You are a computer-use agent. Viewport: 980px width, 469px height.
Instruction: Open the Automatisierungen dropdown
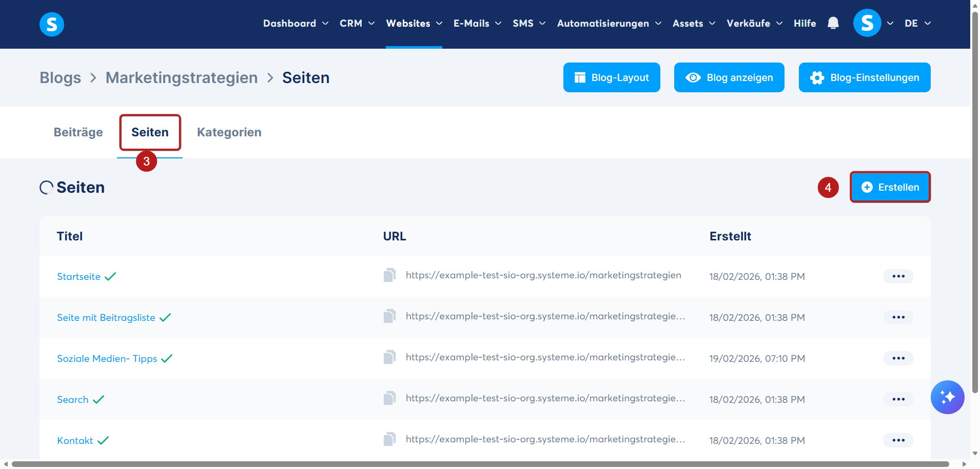tap(609, 24)
